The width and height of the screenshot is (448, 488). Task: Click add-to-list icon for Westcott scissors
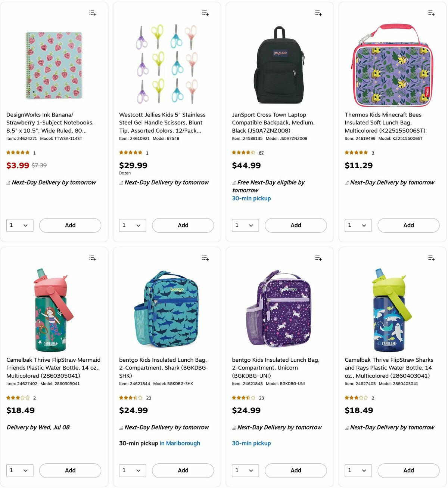(205, 13)
